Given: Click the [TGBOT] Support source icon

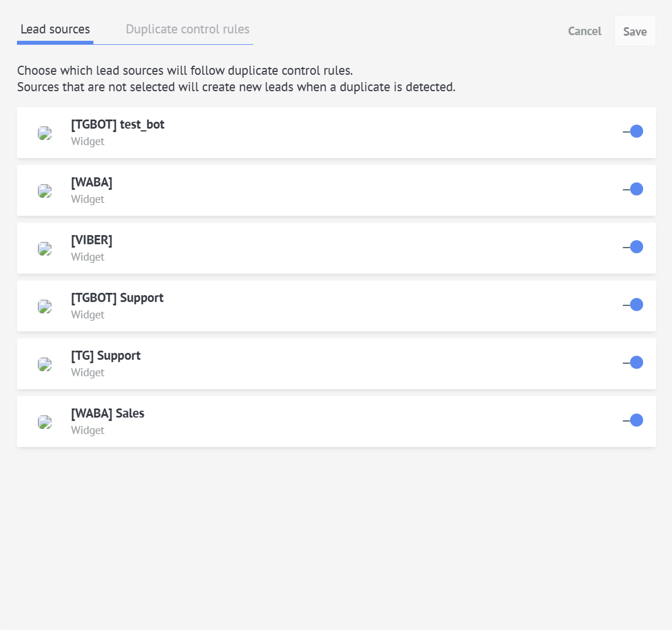Looking at the screenshot, I should [45, 306].
